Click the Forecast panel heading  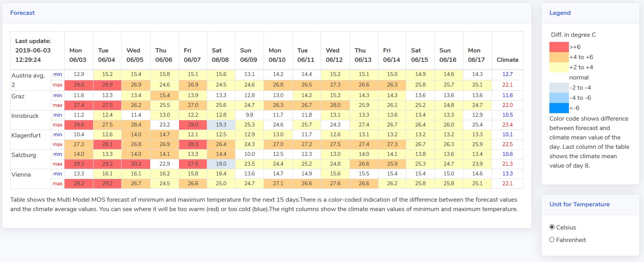click(22, 13)
